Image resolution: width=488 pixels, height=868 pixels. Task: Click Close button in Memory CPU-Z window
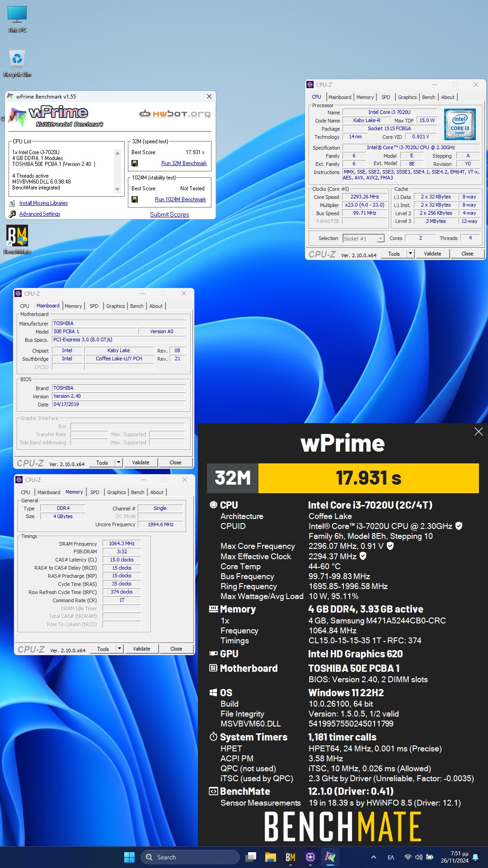tap(176, 649)
